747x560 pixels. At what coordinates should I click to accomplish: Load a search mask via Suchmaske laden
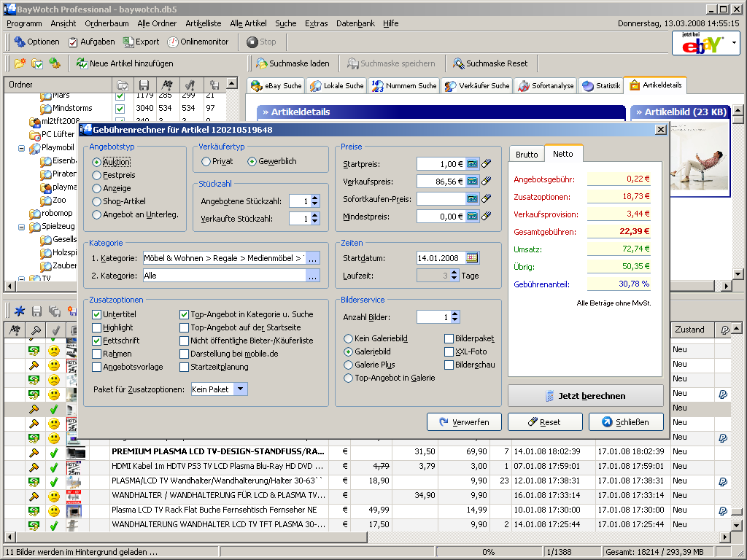293,63
